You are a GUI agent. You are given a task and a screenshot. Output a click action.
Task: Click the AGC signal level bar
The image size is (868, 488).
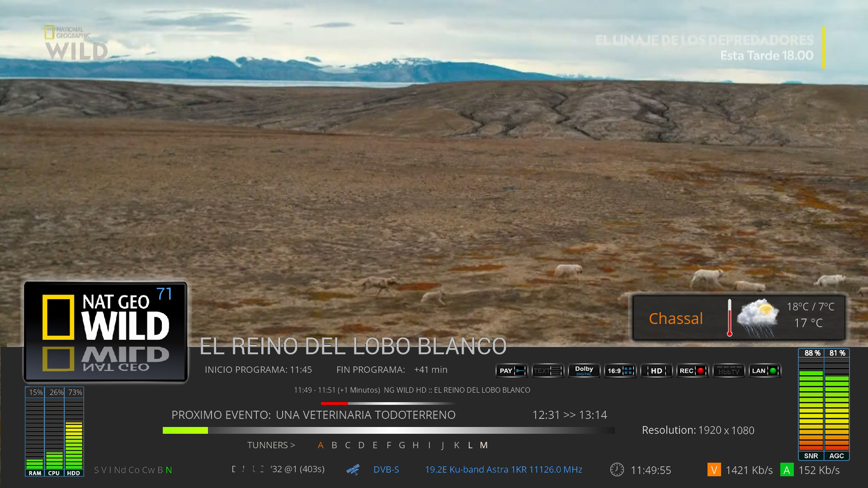click(x=837, y=404)
